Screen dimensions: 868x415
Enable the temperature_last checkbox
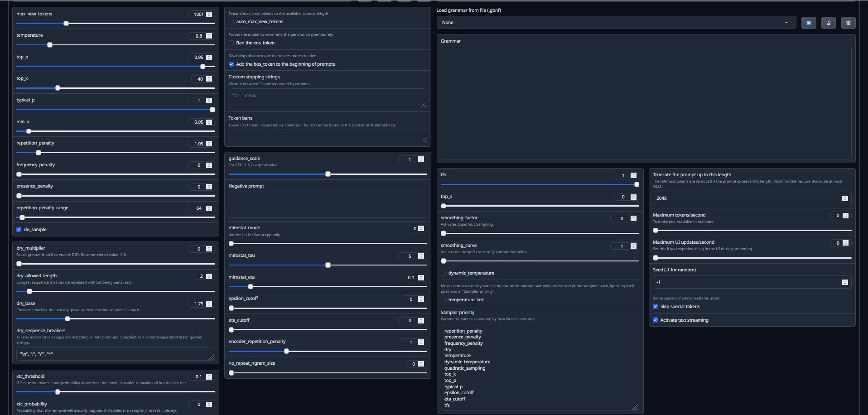[x=444, y=300]
